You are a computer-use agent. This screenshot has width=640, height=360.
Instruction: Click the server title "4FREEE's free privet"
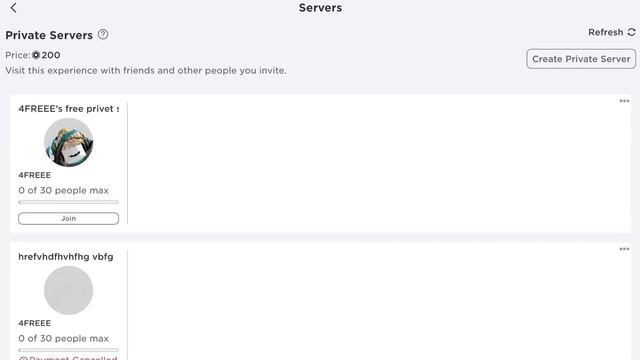click(x=69, y=109)
